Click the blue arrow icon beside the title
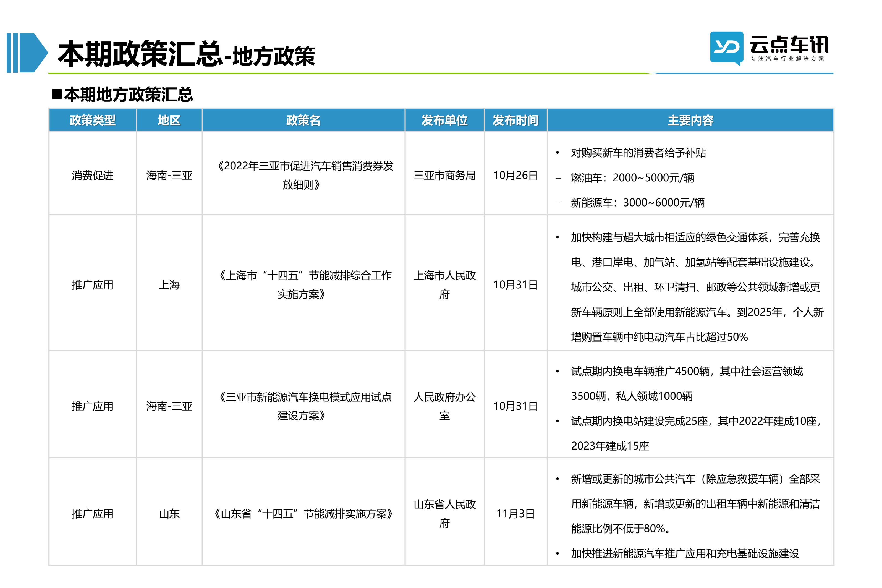Screen dimensions: 882x588 [x=27, y=53]
